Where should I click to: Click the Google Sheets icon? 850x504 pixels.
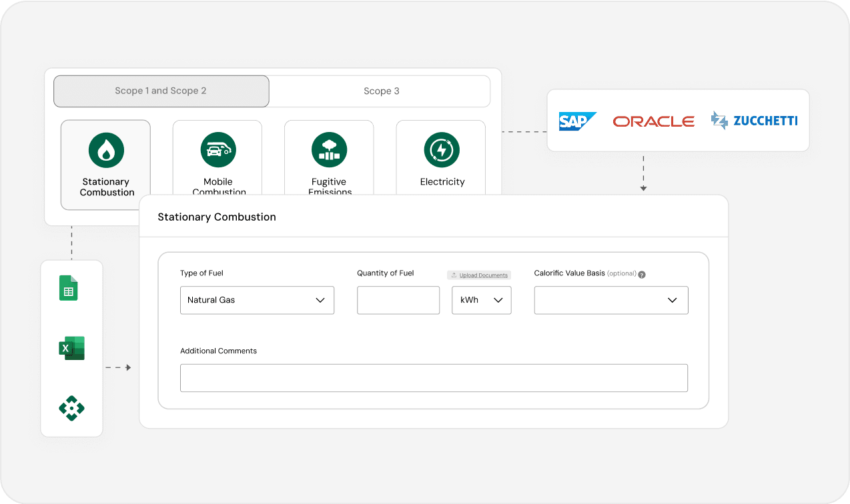[x=69, y=288]
